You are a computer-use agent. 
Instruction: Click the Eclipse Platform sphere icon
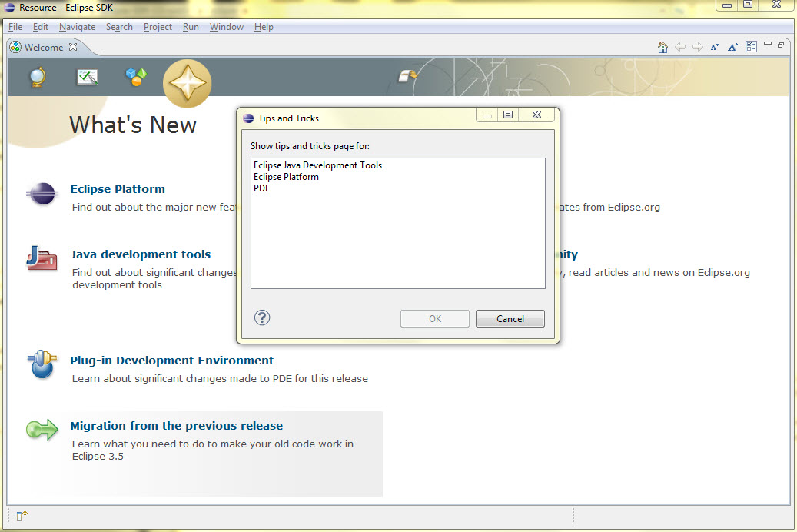[x=42, y=193]
